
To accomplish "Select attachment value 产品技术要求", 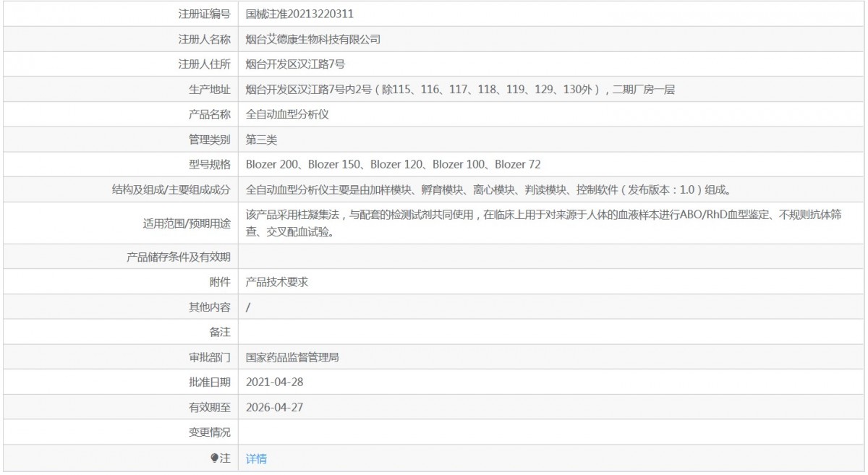I will point(277,282).
